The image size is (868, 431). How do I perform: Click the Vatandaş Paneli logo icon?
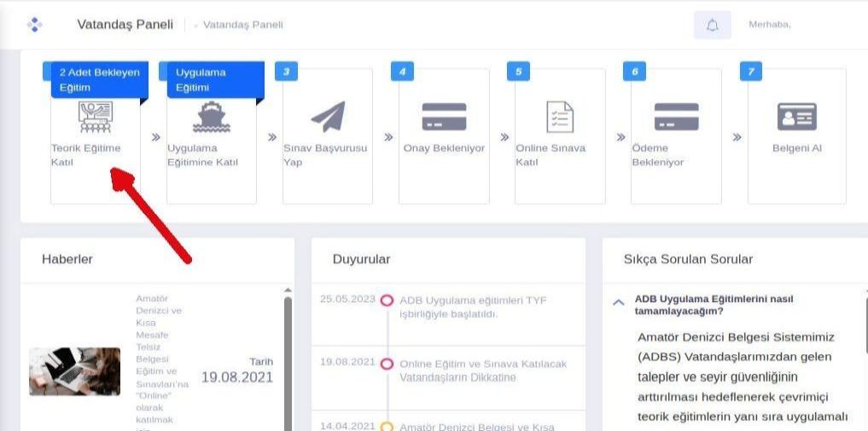click(34, 25)
